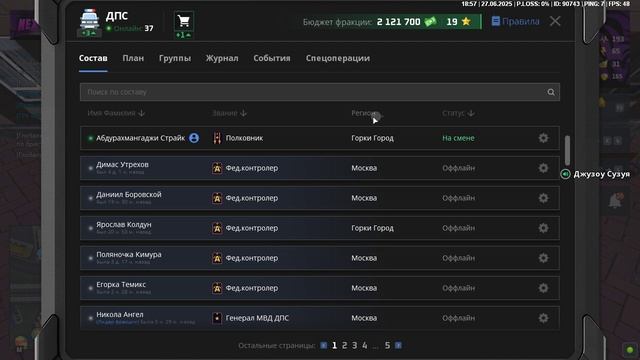Image resolution: width=640 pixels, height=360 pixels.
Task: Click rank badge icon in Димас Утрехов row
Action: coord(217,168)
